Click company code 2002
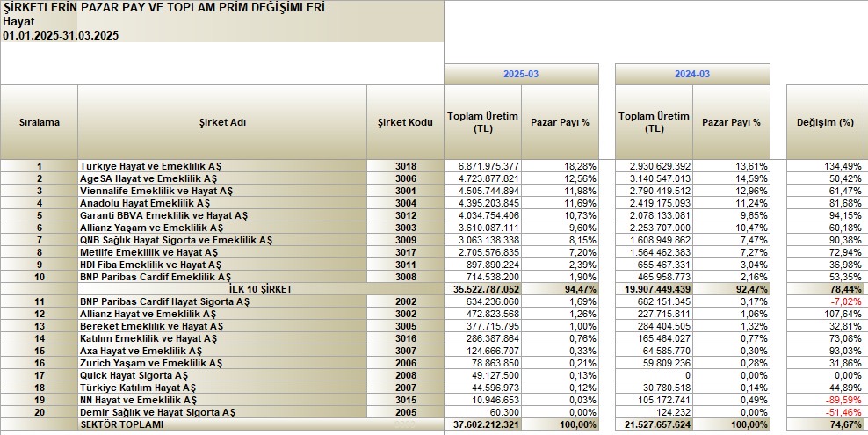The image size is (868, 435). 405,301
